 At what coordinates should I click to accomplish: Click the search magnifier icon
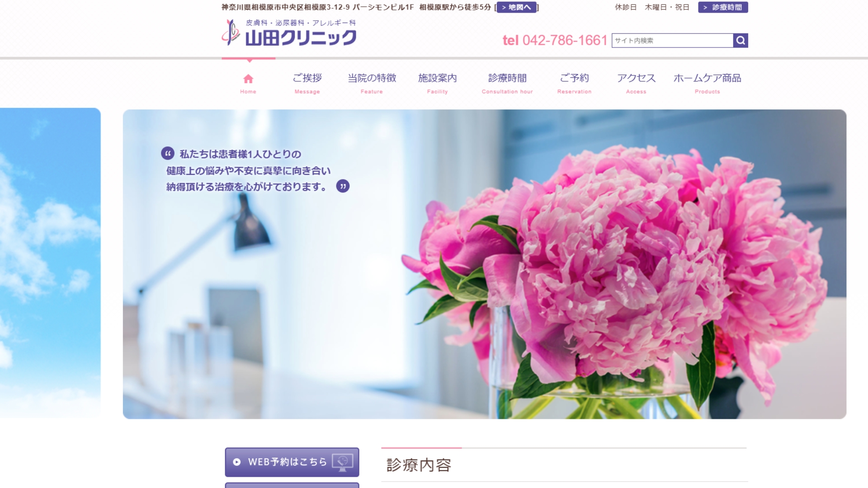(740, 40)
